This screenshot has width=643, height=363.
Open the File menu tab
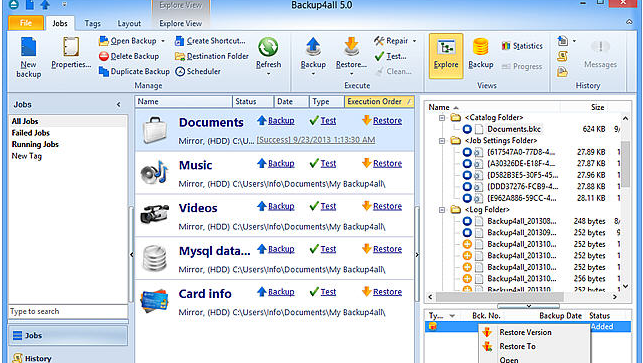26,23
